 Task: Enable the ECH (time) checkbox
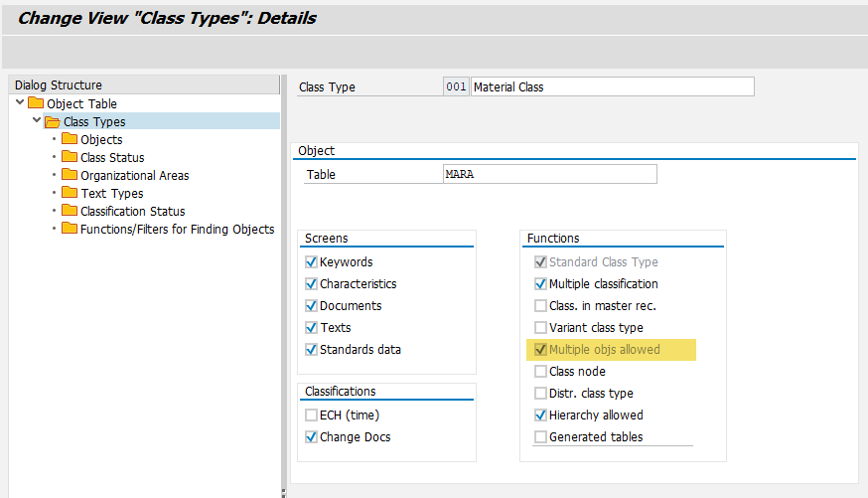[x=311, y=415]
